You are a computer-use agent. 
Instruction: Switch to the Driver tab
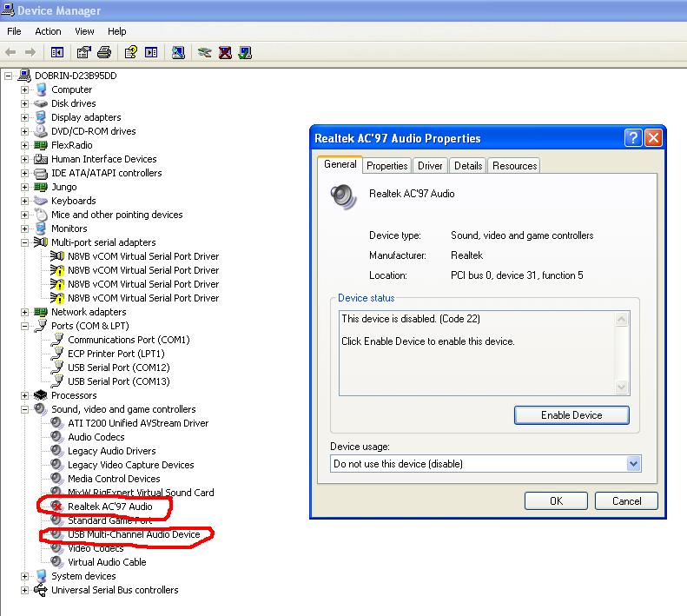(x=430, y=166)
